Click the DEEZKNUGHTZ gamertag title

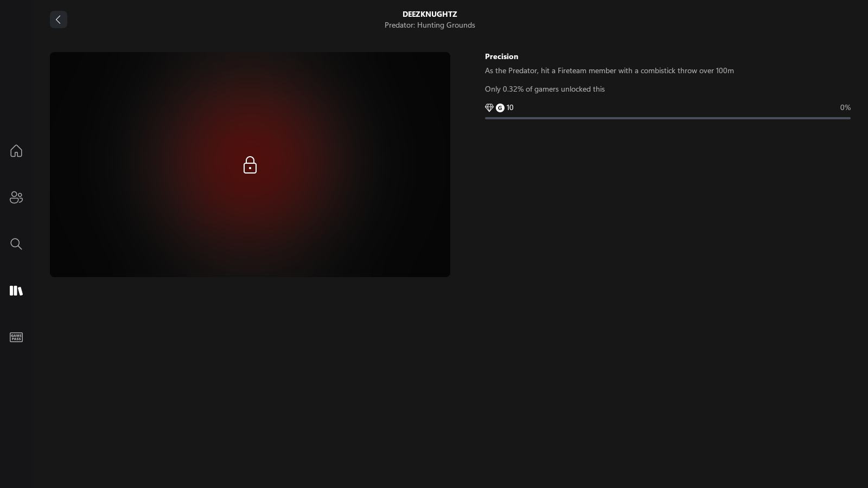pyautogui.click(x=430, y=14)
